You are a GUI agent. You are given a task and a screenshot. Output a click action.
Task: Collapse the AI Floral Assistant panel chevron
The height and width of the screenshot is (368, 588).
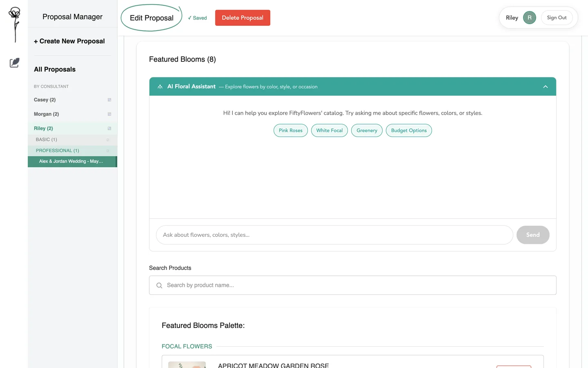point(546,87)
